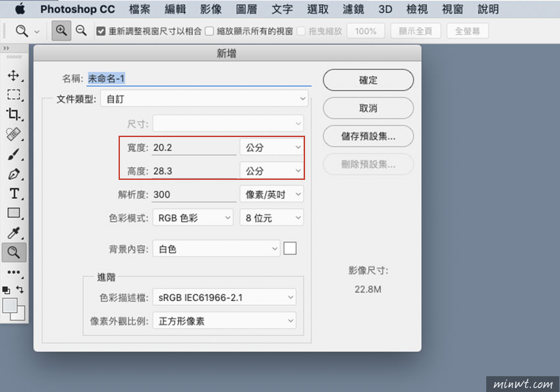Open the 圖層 menu
The image size is (560, 392).
point(247,9)
